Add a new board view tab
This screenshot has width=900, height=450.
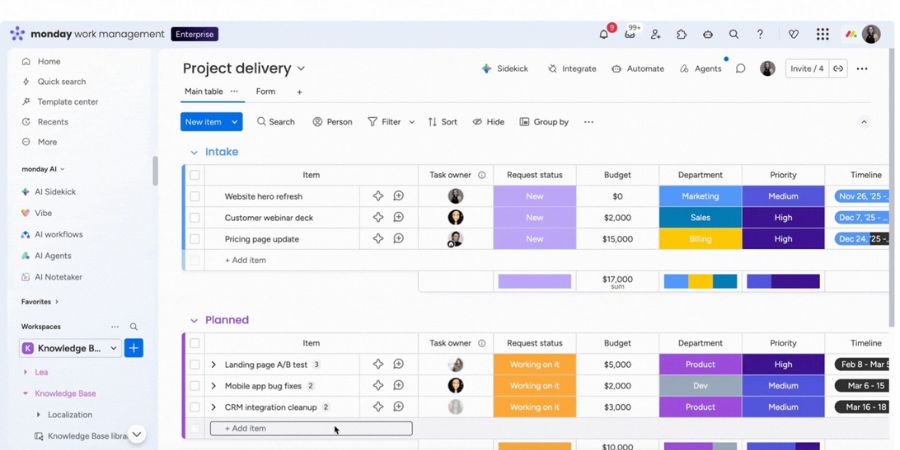299,92
